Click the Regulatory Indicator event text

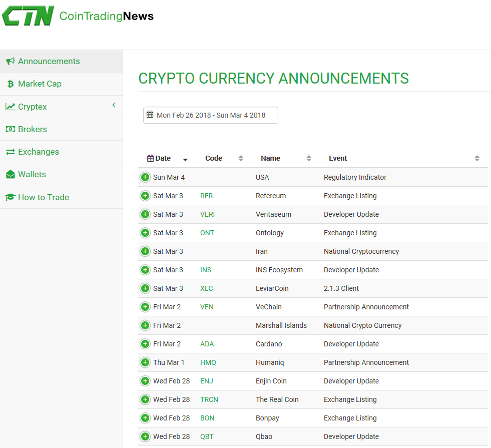(355, 177)
